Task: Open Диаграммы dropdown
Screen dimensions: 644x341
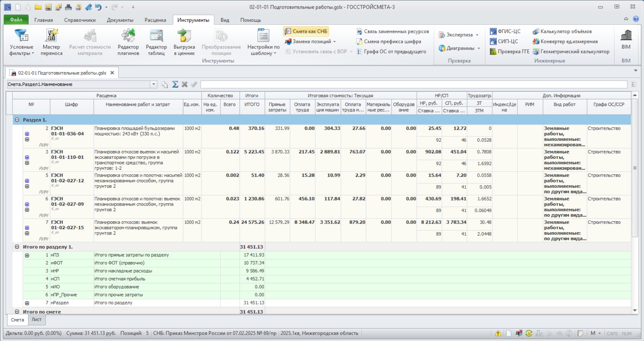Action: pos(459,48)
